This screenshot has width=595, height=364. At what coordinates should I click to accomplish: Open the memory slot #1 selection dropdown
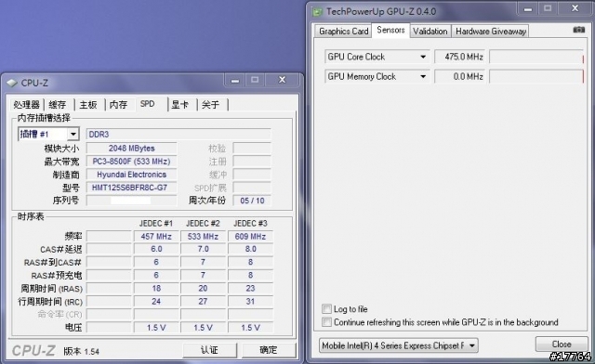coord(48,134)
